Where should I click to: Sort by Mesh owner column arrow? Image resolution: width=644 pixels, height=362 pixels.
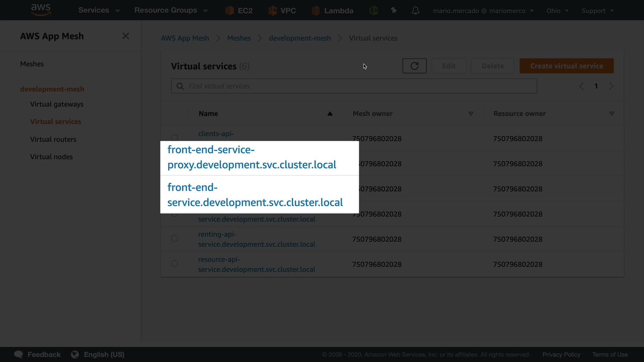click(x=471, y=114)
